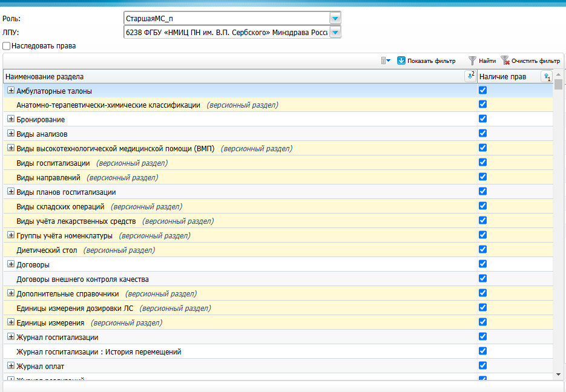Uncheck rights for Диетический стол
Viewport: 566px width, 392px height.
pyautogui.click(x=482, y=250)
